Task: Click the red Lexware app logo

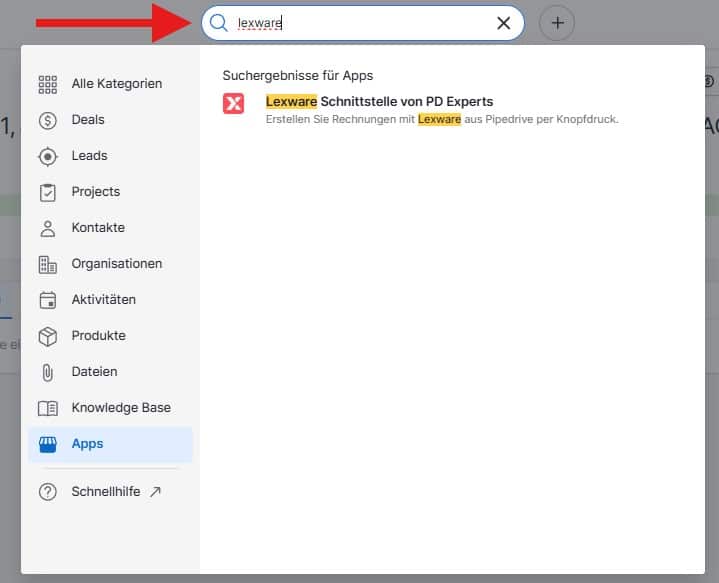Action: click(233, 103)
